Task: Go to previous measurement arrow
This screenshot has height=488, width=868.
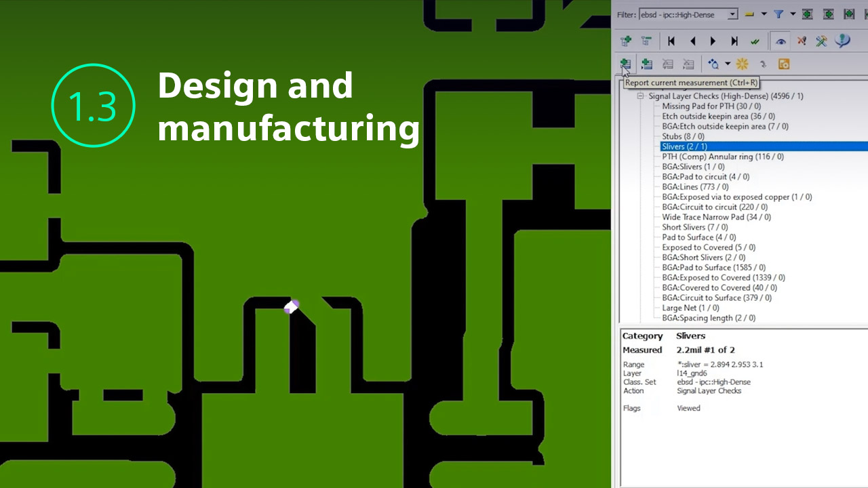Action: pos(692,41)
